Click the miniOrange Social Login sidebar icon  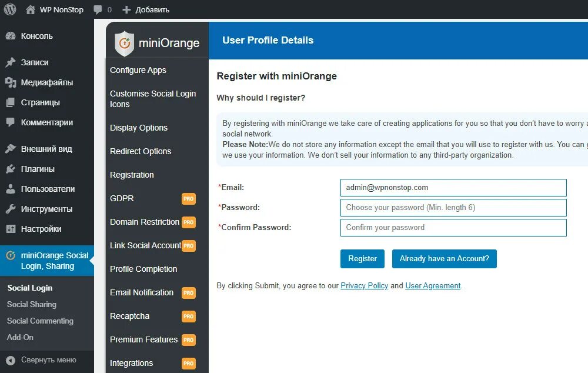pyautogui.click(x=11, y=255)
